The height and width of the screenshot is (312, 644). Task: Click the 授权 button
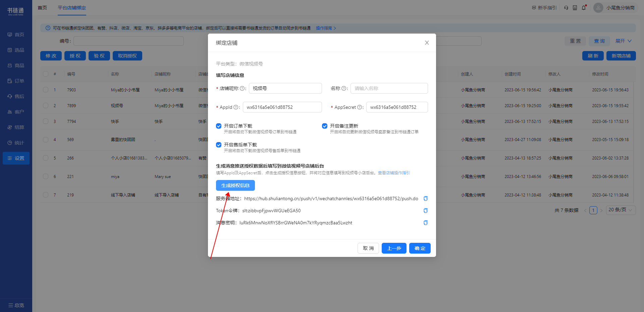[x=75, y=56]
